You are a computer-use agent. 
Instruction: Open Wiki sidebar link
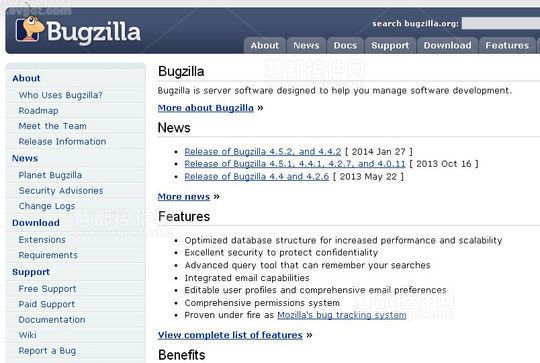(x=28, y=335)
